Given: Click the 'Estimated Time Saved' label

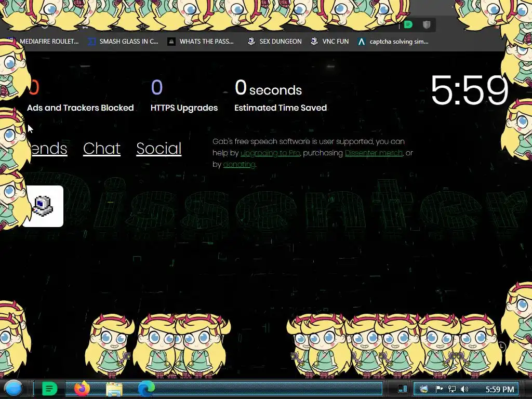Looking at the screenshot, I should [281, 108].
